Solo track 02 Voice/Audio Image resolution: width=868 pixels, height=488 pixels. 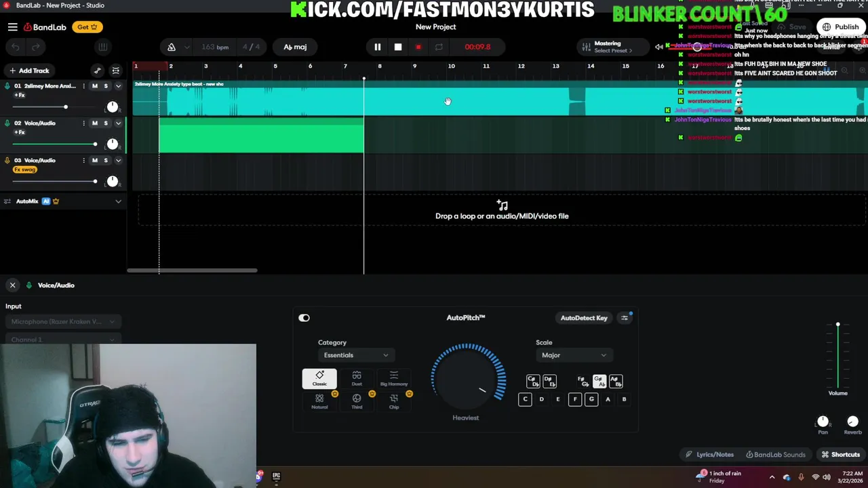tap(106, 123)
